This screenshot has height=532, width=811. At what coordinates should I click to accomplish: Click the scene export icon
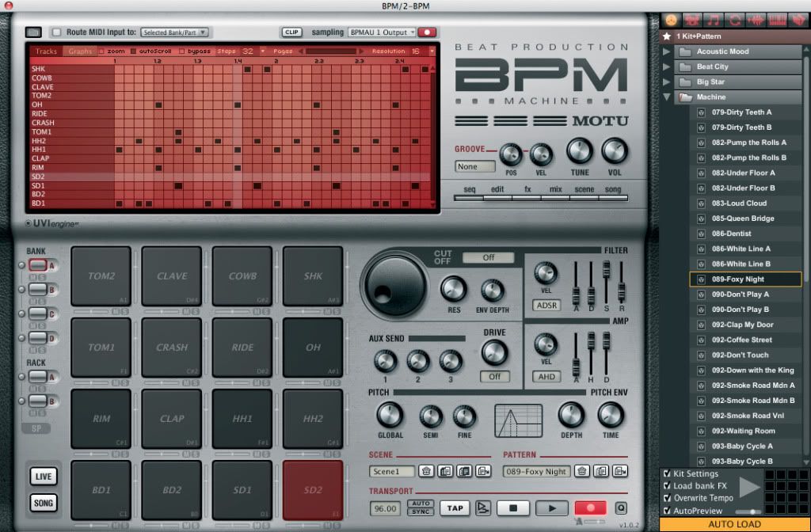click(x=483, y=472)
